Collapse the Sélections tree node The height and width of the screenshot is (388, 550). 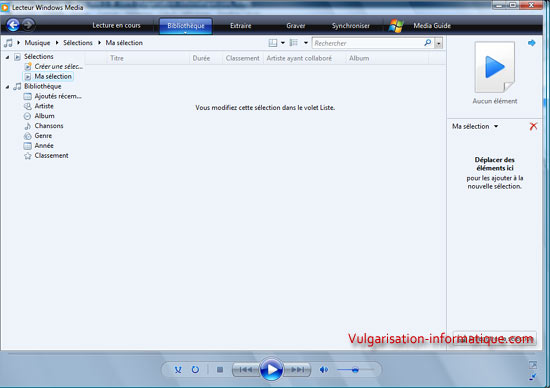point(7,57)
